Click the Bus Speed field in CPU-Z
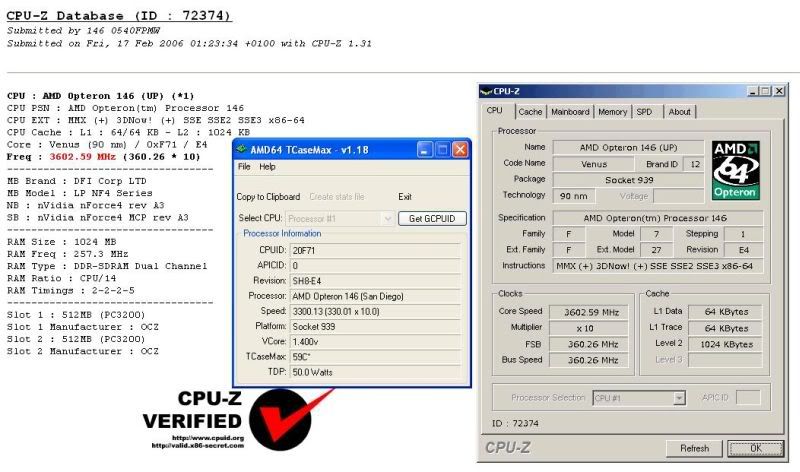800x472 pixels. 589,360
